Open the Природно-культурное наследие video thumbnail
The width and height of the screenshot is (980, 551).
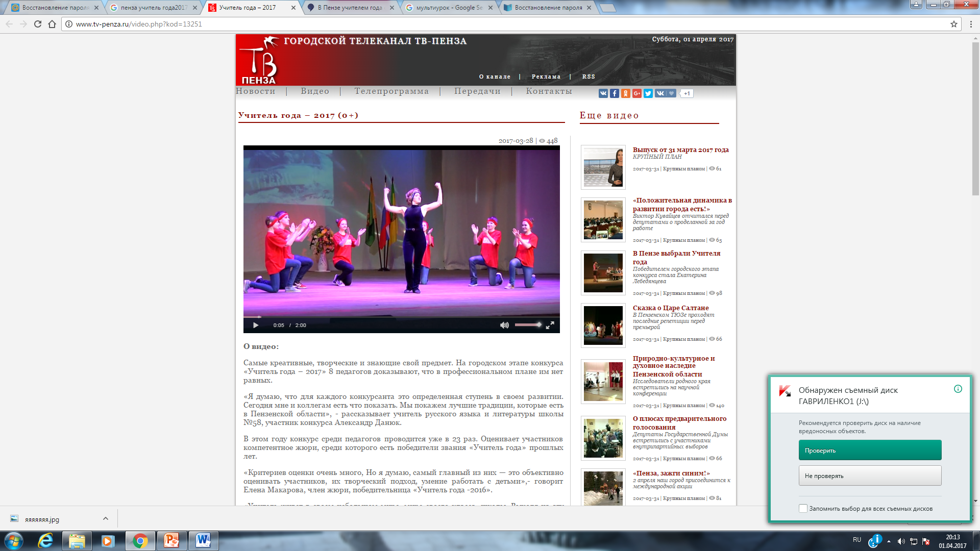[603, 381]
